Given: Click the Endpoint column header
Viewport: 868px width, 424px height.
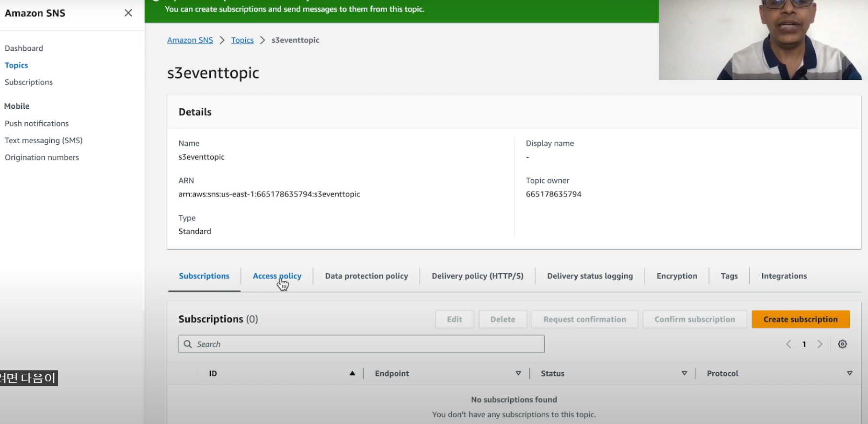Looking at the screenshot, I should [392, 373].
